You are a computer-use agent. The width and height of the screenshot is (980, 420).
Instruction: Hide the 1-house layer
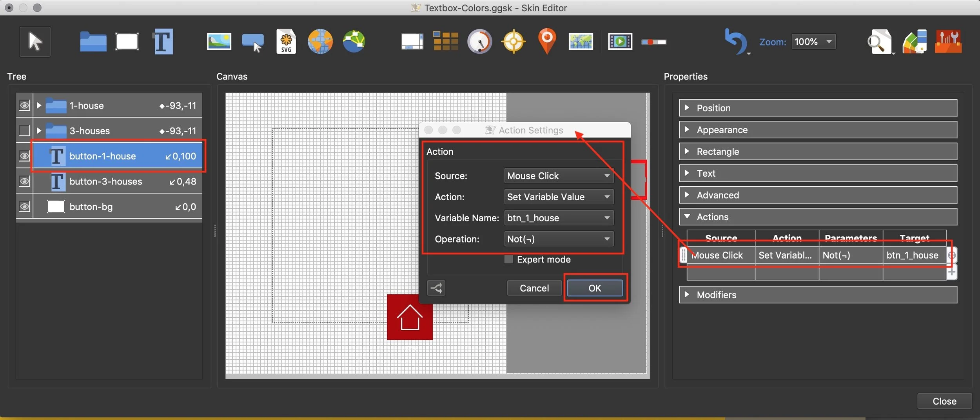[24, 105]
